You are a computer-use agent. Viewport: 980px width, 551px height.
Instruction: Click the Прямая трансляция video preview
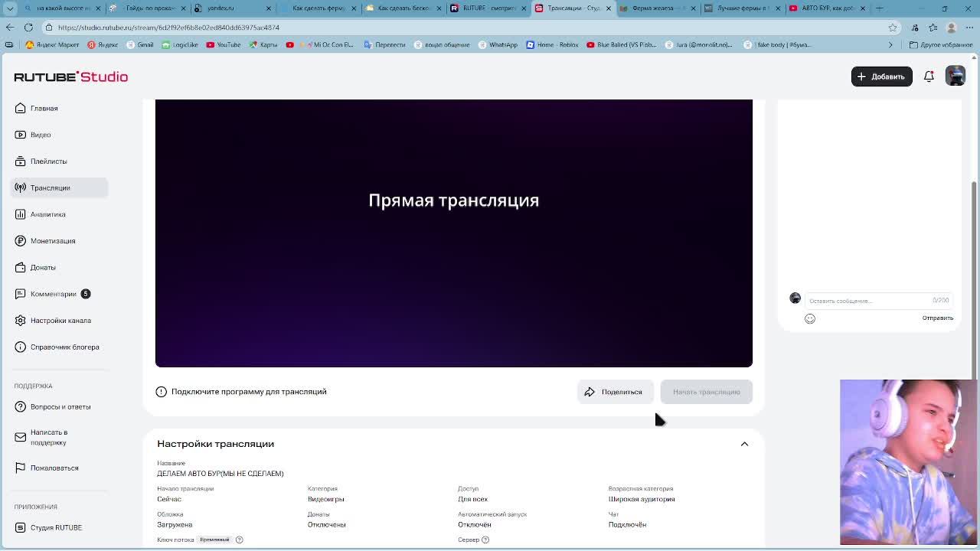tap(454, 233)
